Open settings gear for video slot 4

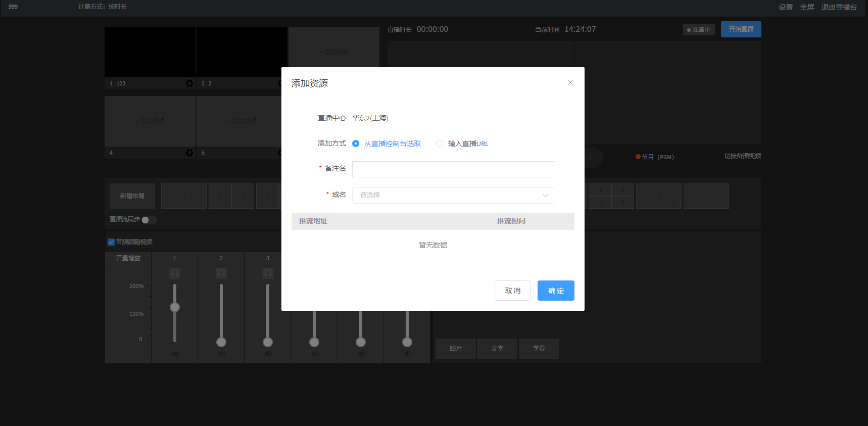coord(189,153)
